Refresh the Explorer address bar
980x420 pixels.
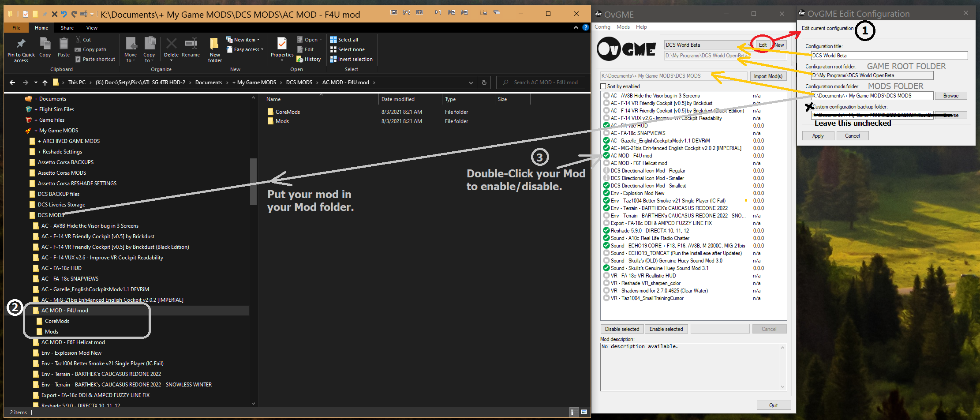pos(484,82)
